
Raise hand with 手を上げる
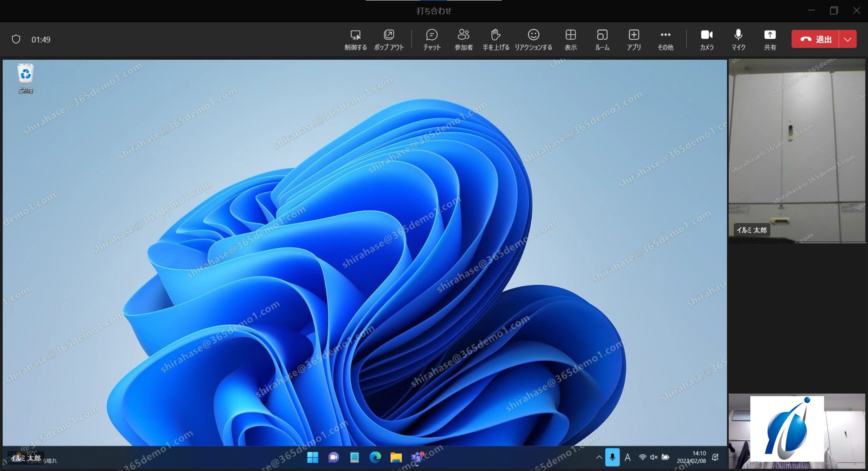coord(496,40)
